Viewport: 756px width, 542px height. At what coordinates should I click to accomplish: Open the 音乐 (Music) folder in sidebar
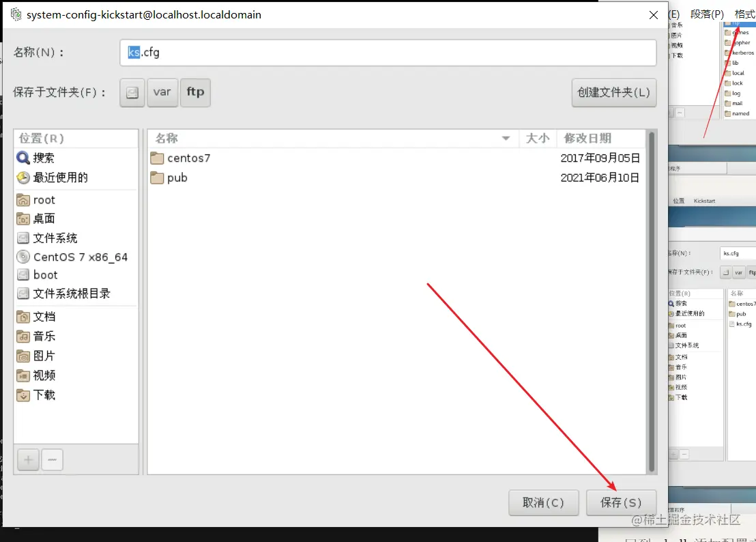point(43,336)
